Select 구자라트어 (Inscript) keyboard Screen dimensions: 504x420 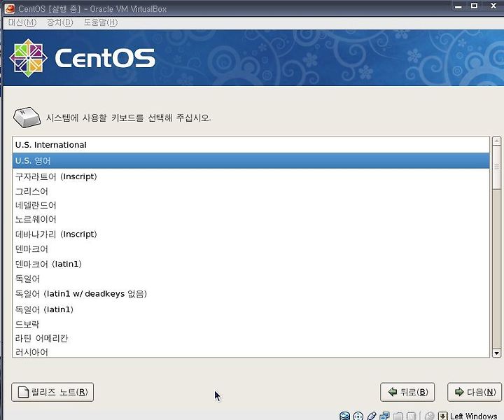click(251, 176)
